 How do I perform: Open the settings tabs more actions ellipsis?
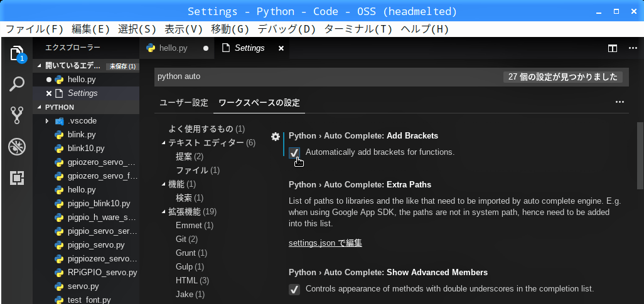coord(620,102)
